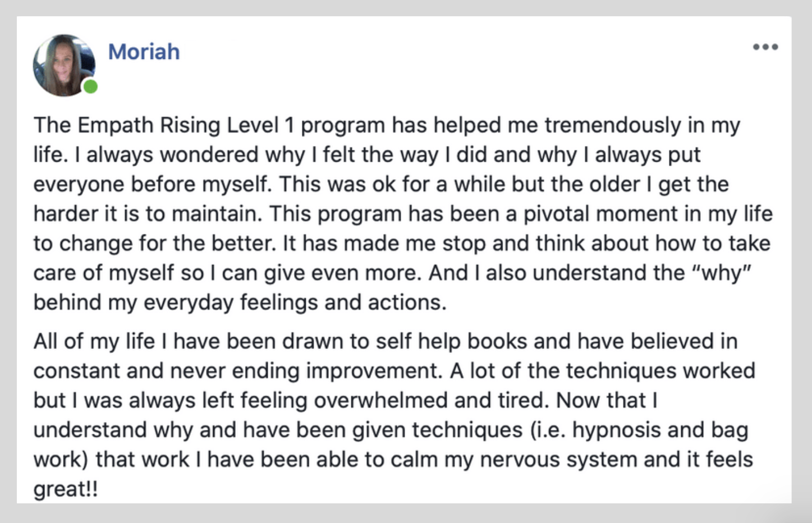Click Moriah's round profile picture

click(64, 65)
